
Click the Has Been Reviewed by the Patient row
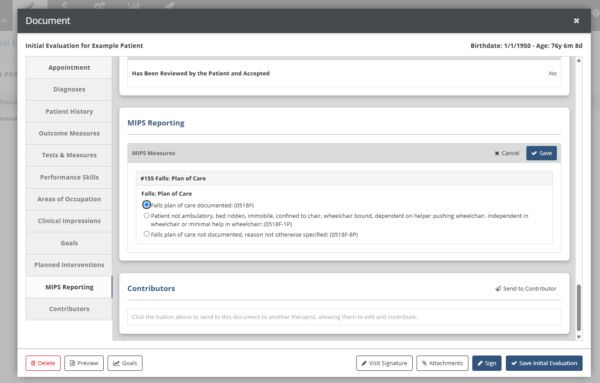click(x=344, y=73)
